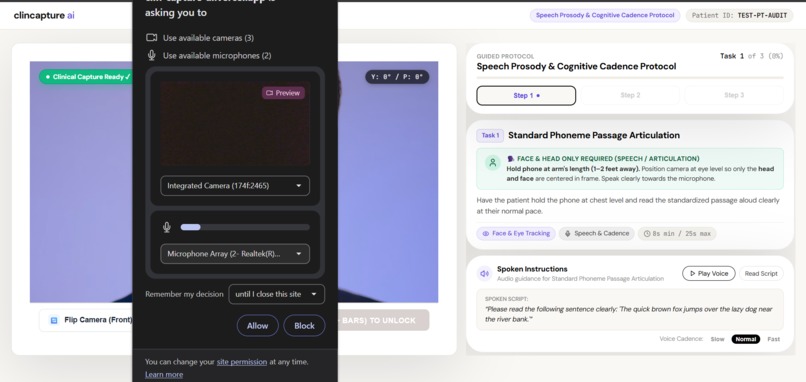Click the Learn more link

tap(164, 374)
